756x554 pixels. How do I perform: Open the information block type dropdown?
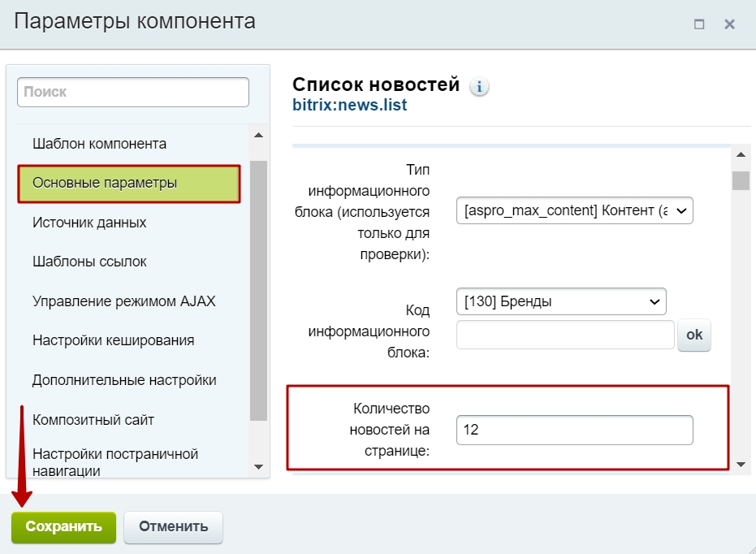pos(574,210)
